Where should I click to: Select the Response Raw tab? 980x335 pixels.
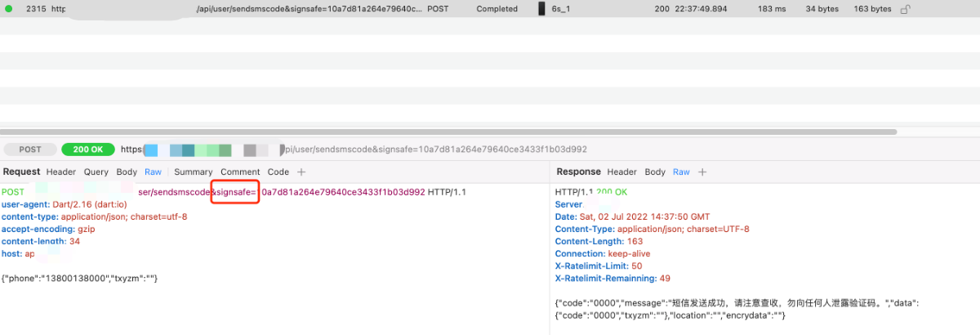click(x=681, y=172)
